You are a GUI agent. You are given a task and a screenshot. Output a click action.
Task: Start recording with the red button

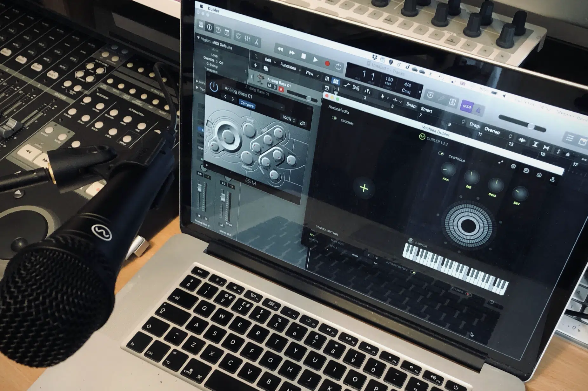coord(327,63)
